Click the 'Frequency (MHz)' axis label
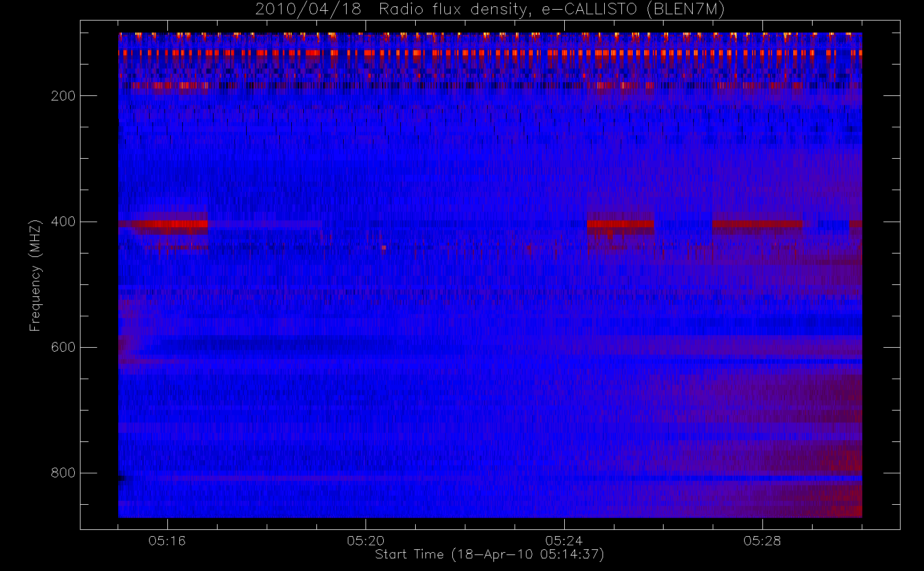The image size is (924, 571). point(35,275)
